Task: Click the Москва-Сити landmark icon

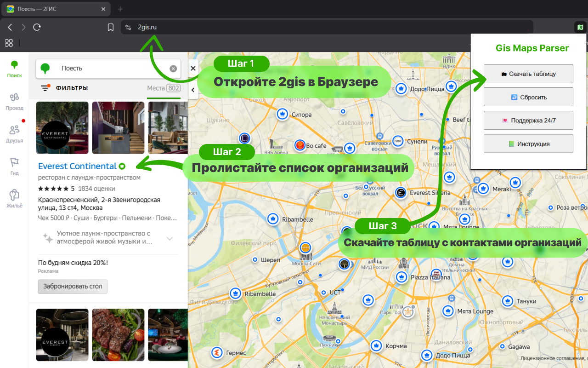Action: click(x=306, y=256)
